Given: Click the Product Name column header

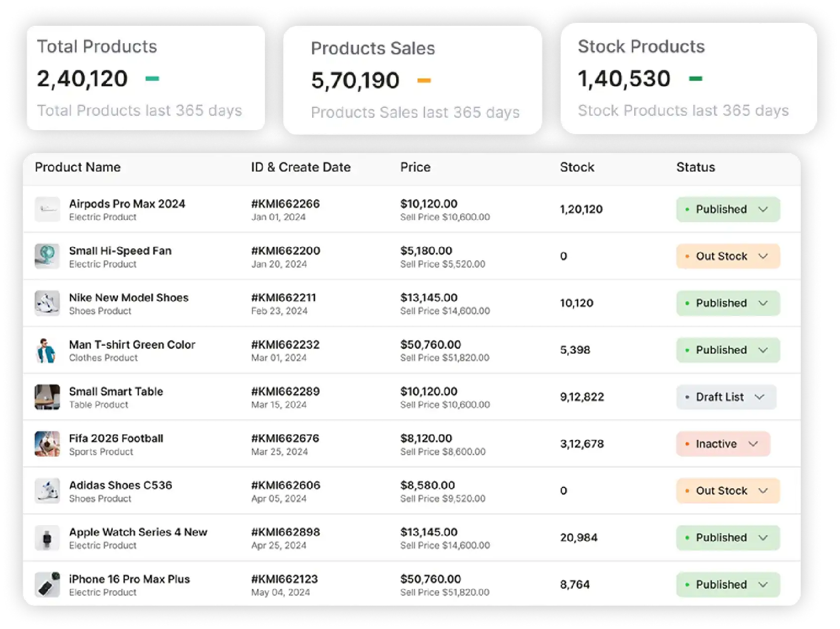Looking at the screenshot, I should click(78, 167).
